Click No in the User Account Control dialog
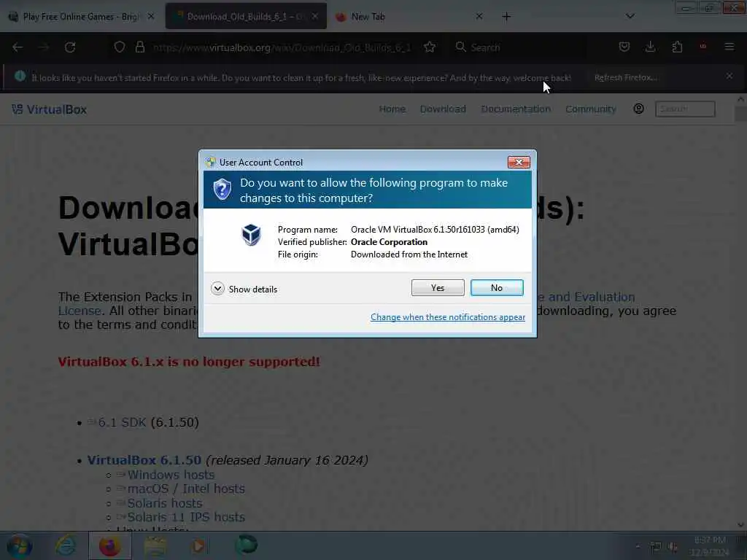This screenshot has height=560, width=747. click(496, 287)
